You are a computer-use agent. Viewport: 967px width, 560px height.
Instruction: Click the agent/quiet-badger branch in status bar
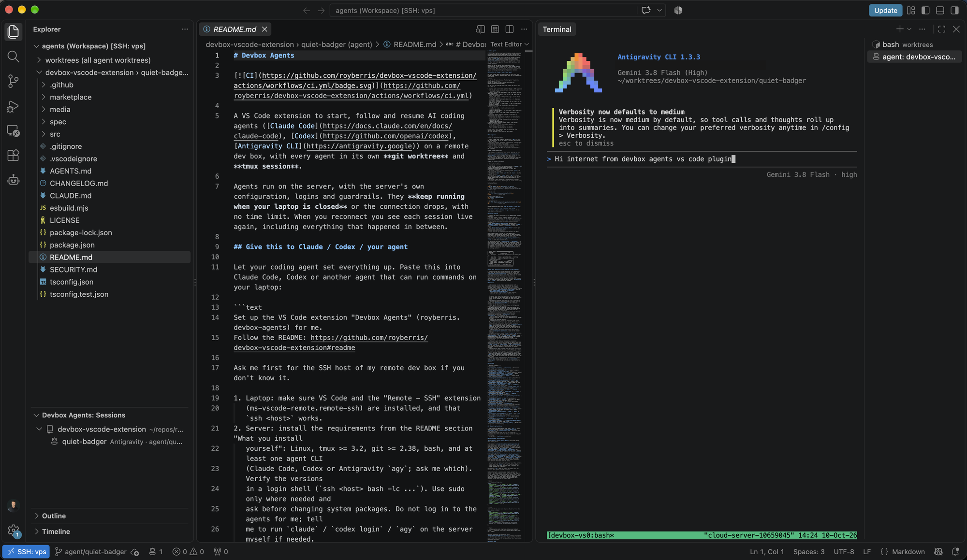91,552
